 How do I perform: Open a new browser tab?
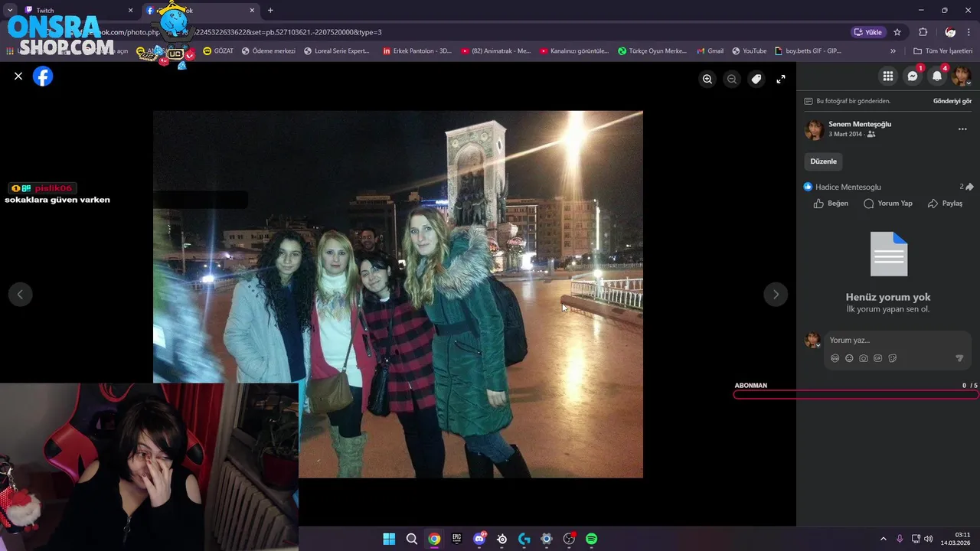tap(270, 11)
